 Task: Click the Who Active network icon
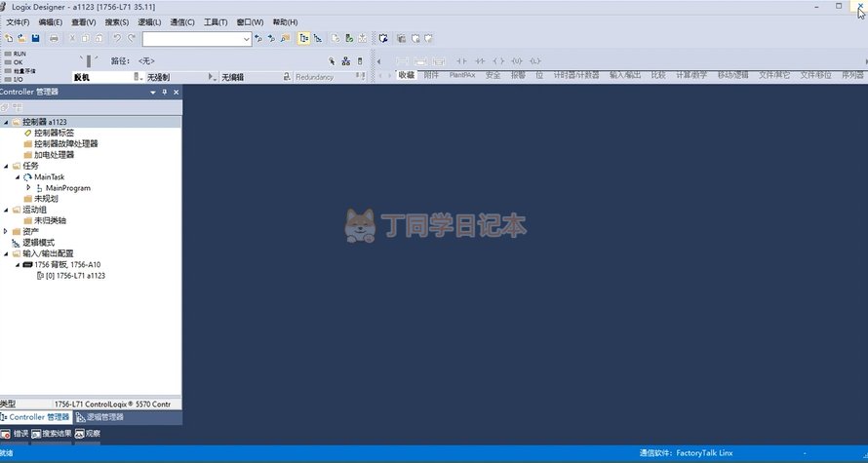click(x=346, y=60)
